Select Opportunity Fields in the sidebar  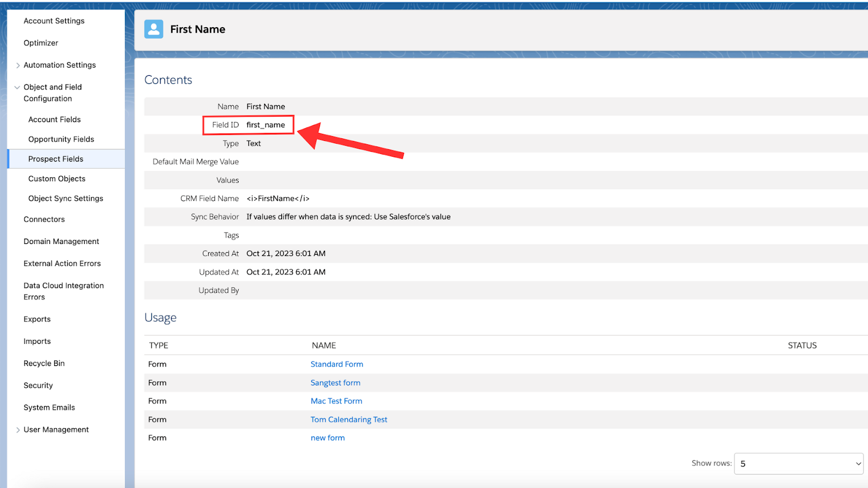point(61,139)
